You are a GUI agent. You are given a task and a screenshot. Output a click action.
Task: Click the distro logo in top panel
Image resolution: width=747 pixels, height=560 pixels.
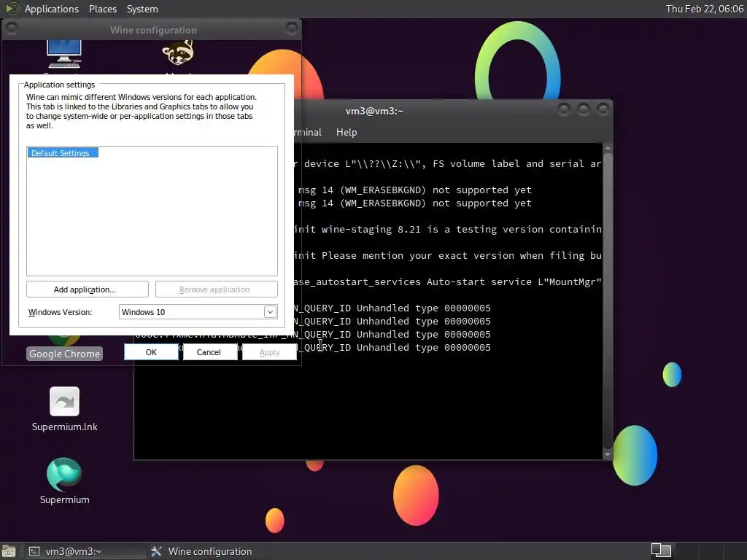(12, 9)
